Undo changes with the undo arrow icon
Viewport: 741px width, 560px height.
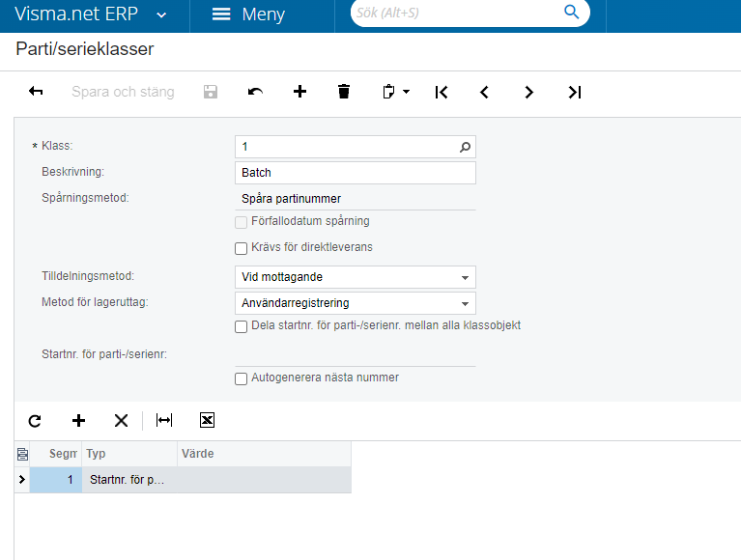tap(255, 92)
